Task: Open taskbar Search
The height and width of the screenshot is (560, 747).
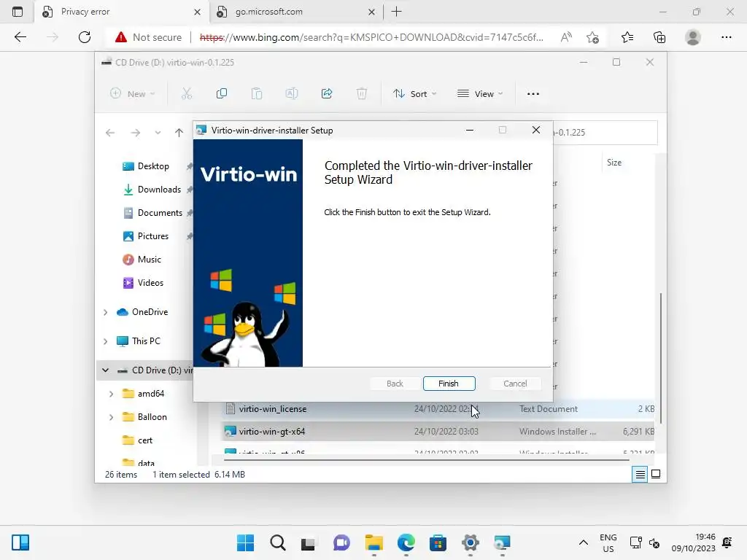Action: [278, 542]
